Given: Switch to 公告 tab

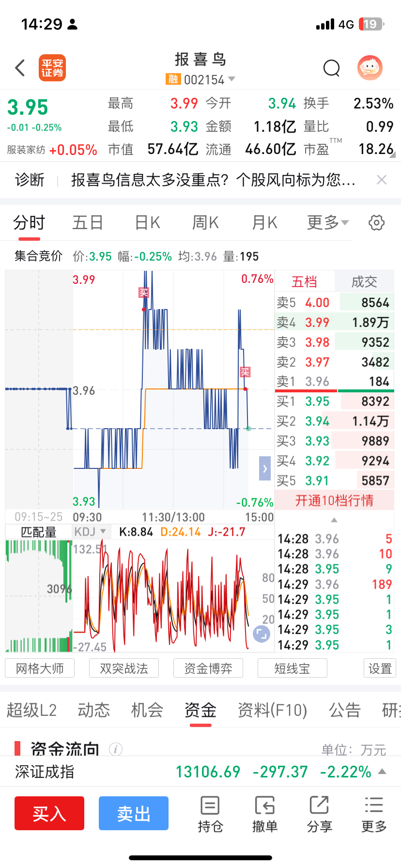Looking at the screenshot, I should [345, 710].
